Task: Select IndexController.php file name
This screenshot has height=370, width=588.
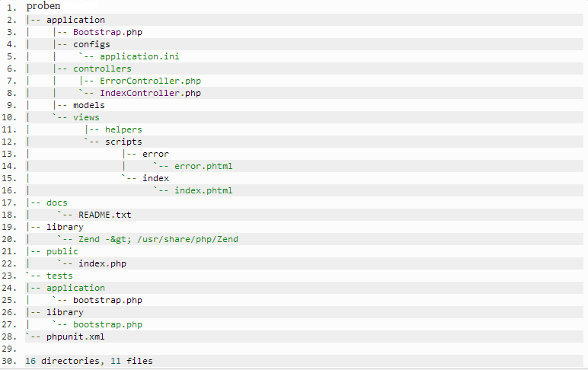Action: 150,93
